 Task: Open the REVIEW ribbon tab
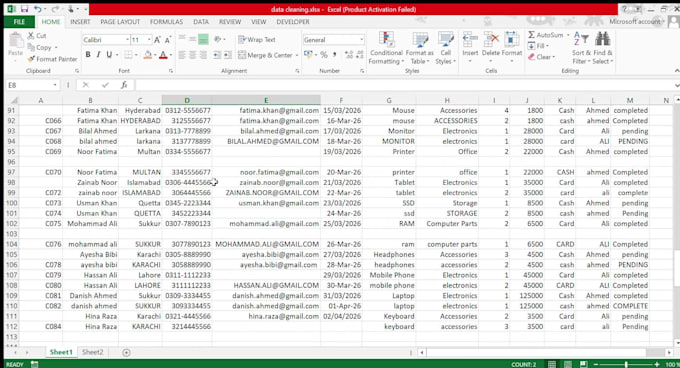[230, 22]
